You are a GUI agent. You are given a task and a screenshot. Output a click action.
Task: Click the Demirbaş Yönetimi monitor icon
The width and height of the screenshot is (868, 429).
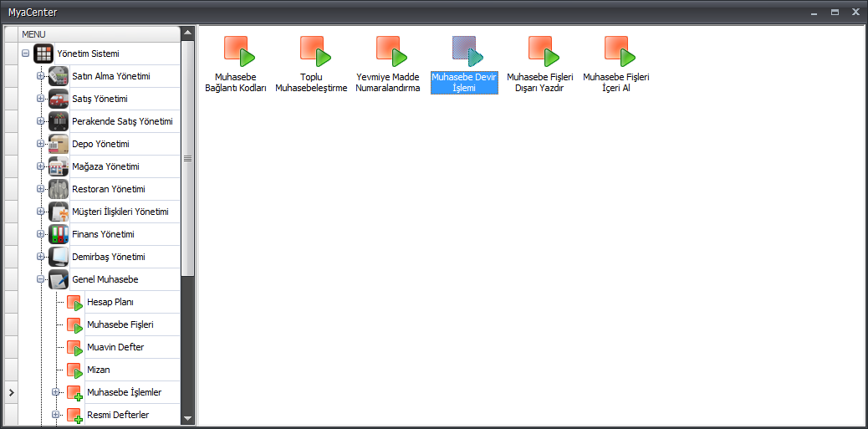[x=59, y=257]
